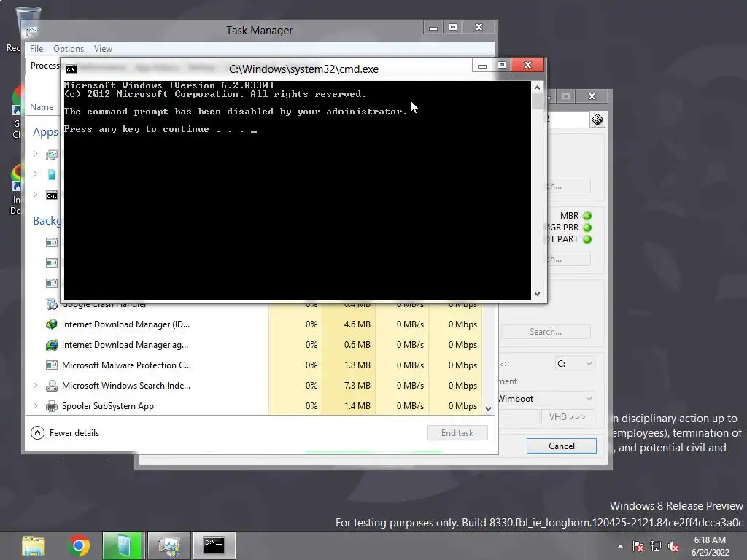The height and width of the screenshot is (560, 747).
Task: Click the cmd window scrollbar up arrow
Action: 537,87
